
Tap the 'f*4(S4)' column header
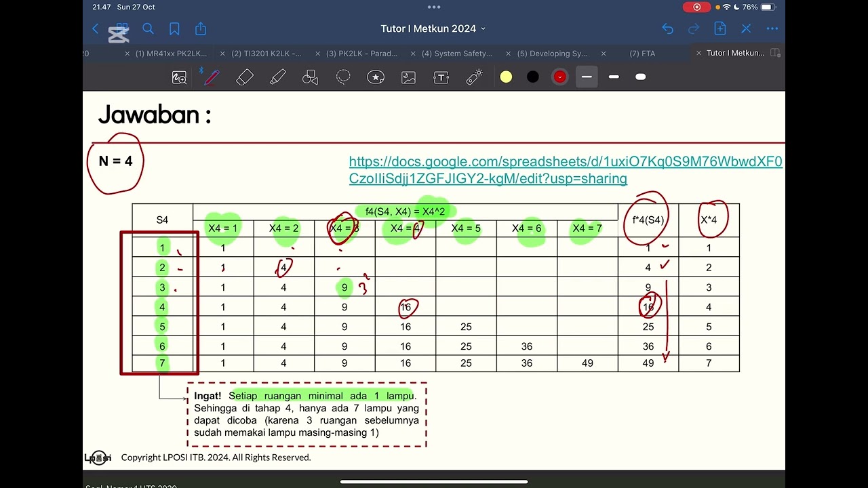[648, 220]
